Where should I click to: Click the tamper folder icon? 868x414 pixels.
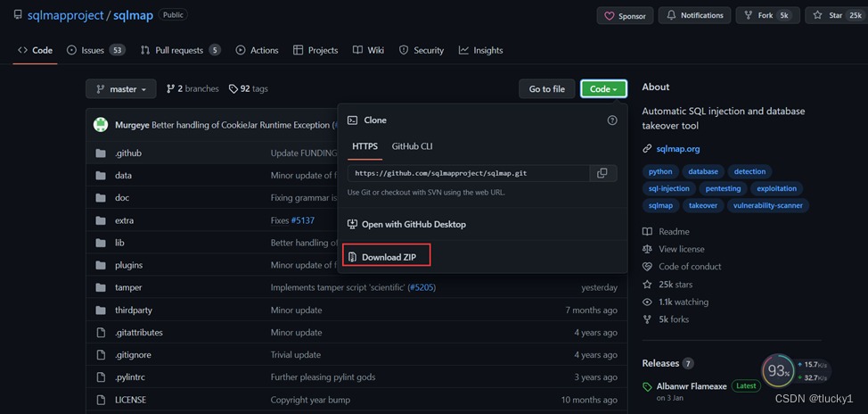(100, 287)
